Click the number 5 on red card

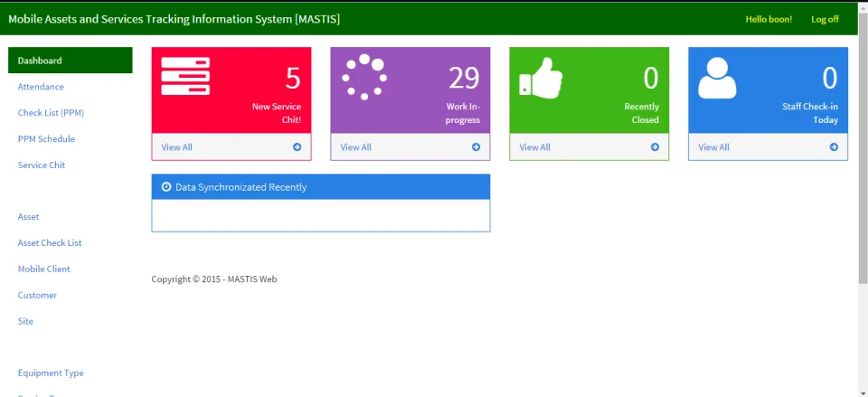(x=293, y=78)
